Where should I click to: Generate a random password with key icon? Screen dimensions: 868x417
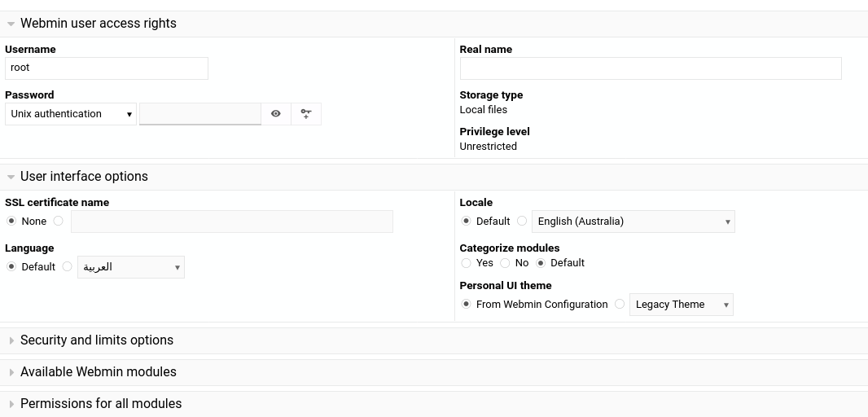306,114
